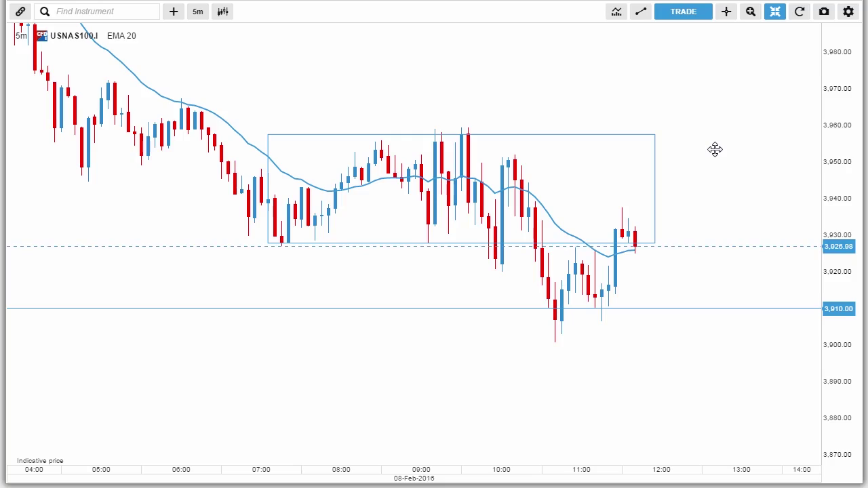
Task: Click the 3,950.00 price axis label
Action: (837, 162)
